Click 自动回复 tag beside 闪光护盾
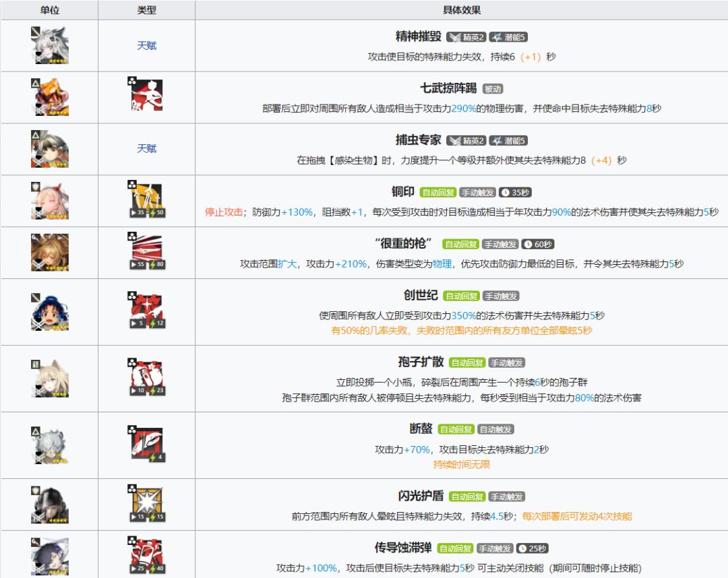 pyautogui.click(x=467, y=496)
